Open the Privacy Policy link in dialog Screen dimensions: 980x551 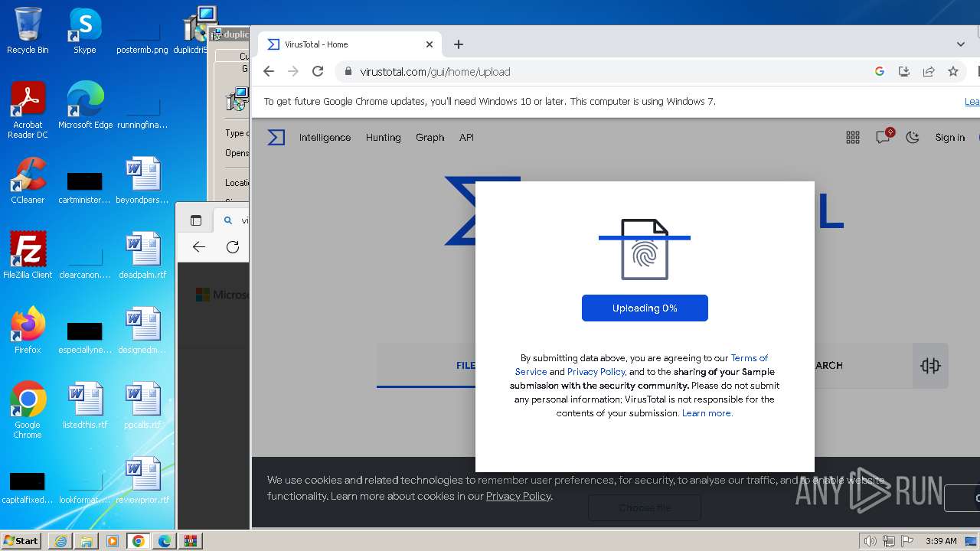click(596, 372)
